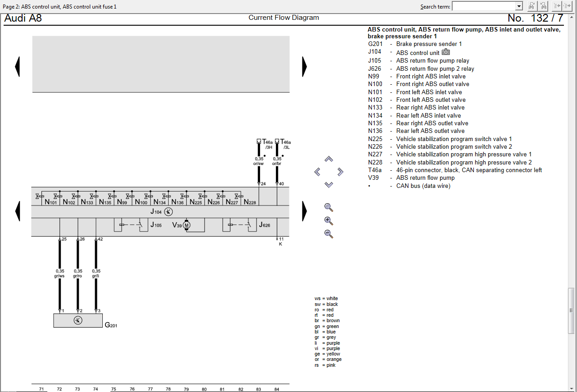Click the gr/ws wire label
Viewport: 577px width, 392px height.
click(60, 276)
